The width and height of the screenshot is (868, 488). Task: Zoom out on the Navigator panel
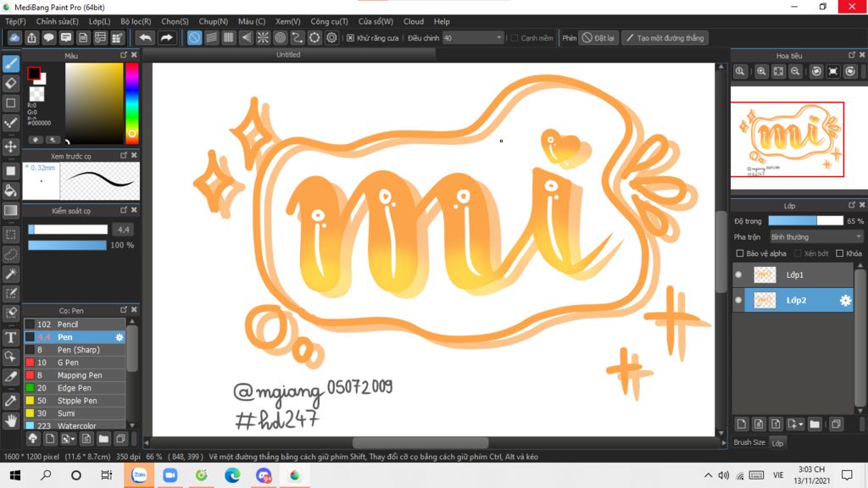coord(795,71)
